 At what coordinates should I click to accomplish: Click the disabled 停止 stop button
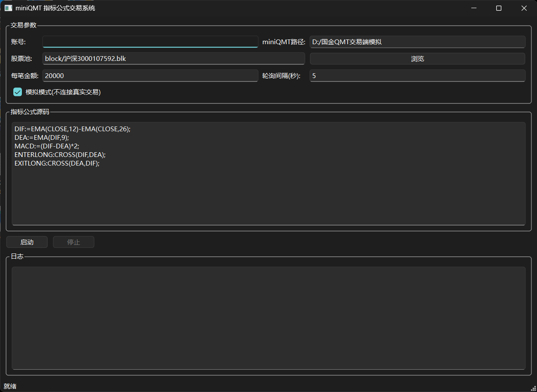(73, 242)
